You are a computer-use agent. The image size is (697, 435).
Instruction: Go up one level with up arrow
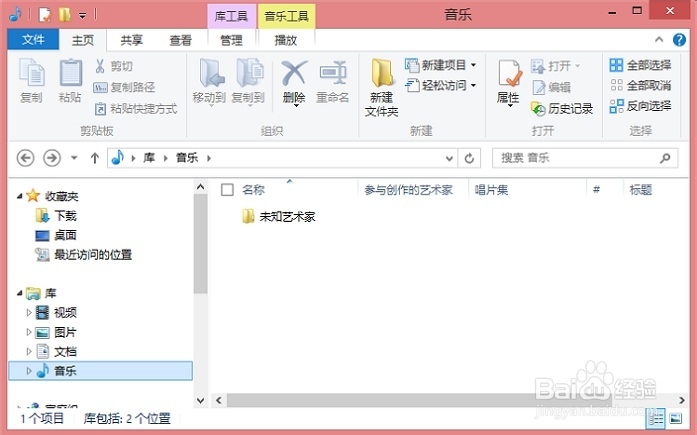(95, 158)
